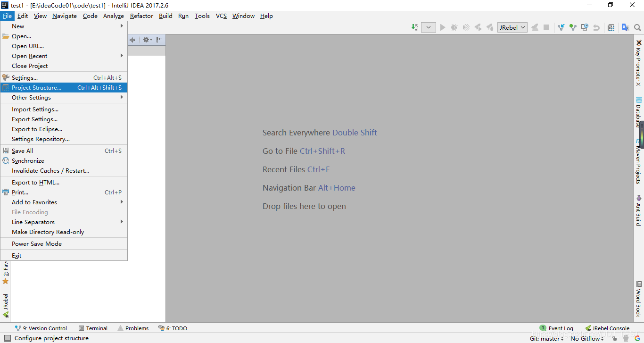Select Print... in File menu
The height and width of the screenshot is (343, 644).
pyautogui.click(x=64, y=192)
